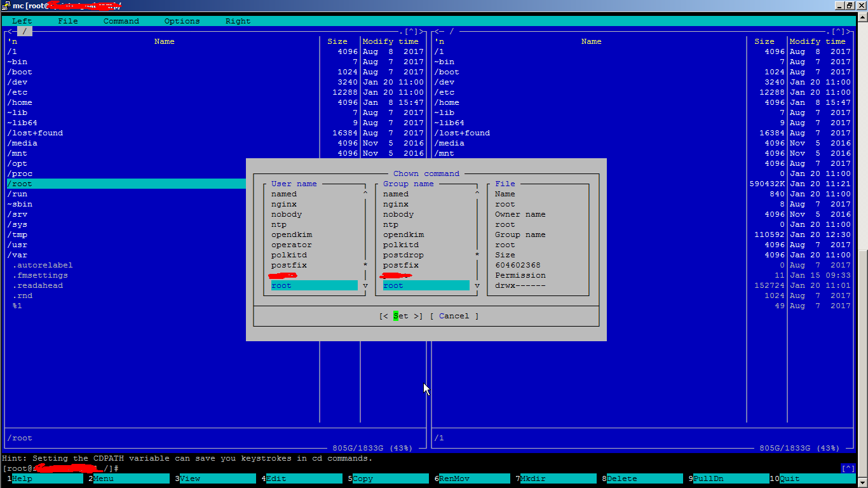Click F3 View function key
Image resolution: width=868 pixels, height=488 pixels.
215,478
